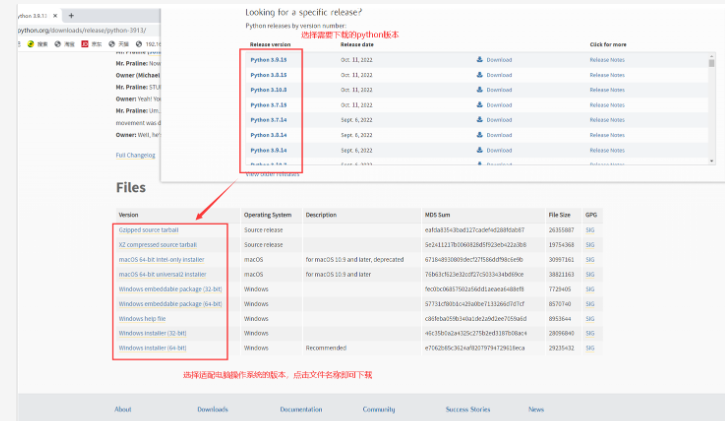Open the Success Stories footer menu
725x421 pixels.
[467, 409]
